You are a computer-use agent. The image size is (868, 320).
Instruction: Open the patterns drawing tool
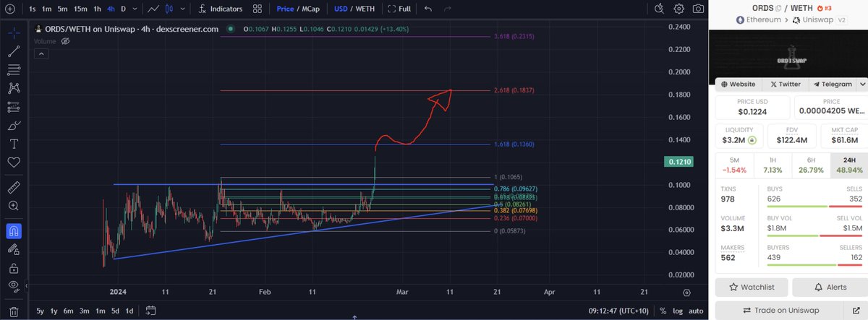pyautogui.click(x=14, y=88)
